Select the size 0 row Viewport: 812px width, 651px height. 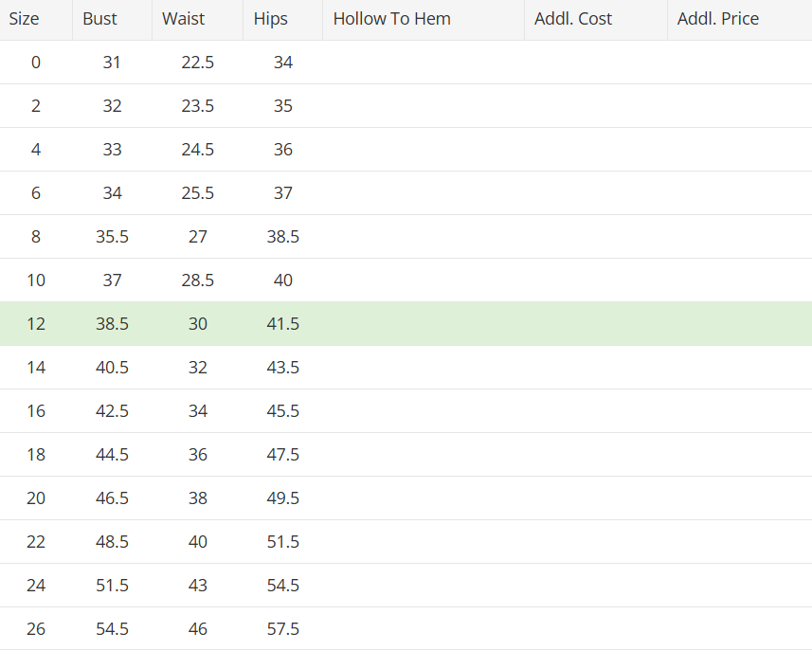coord(406,63)
